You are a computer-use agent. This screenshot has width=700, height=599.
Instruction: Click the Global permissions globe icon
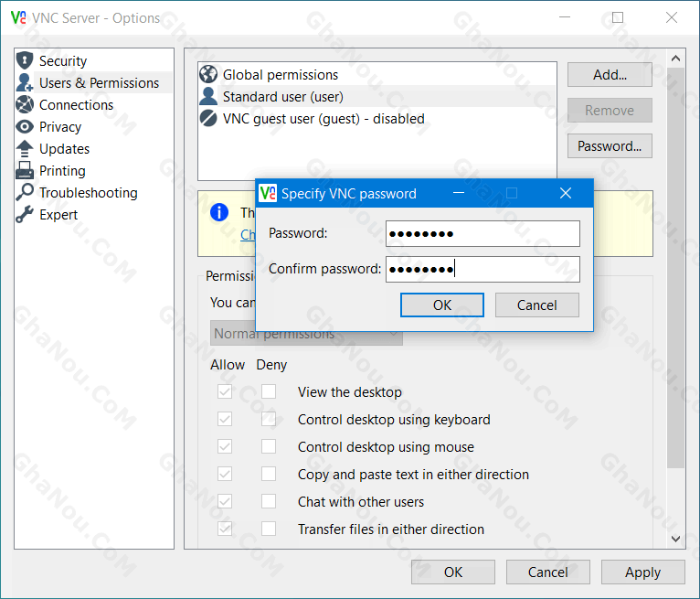(x=208, y=74)
